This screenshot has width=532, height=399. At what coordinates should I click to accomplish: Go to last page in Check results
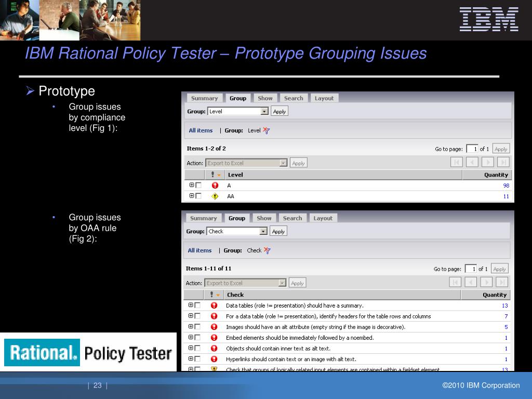(502, 282)
